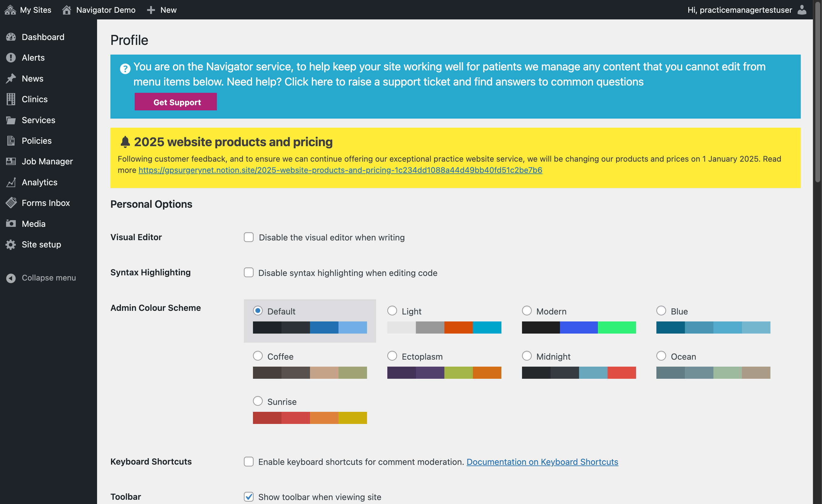Open the Hi, practicemanagertestuser account menu

pyautogui.click(x=747, y=10)
